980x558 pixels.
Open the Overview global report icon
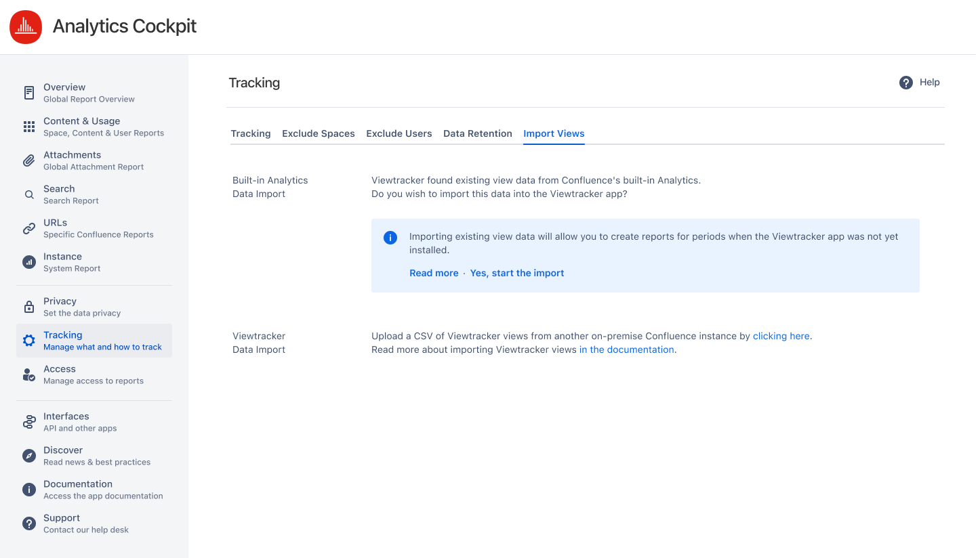29,92
